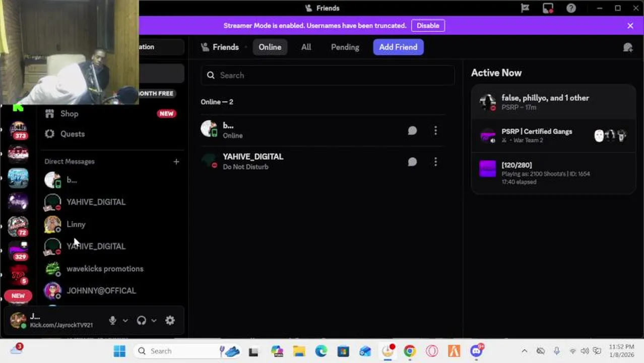Open more options for friend b...
Image resolution: width=644 pixels, height=363 pixels.
(x=435, y=131)
